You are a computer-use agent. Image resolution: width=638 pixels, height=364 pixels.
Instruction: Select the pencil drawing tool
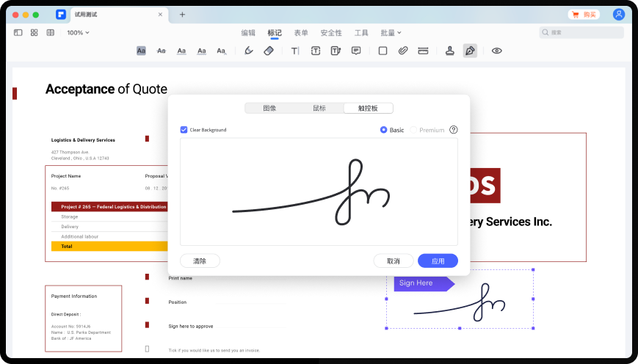pos(249,51)
